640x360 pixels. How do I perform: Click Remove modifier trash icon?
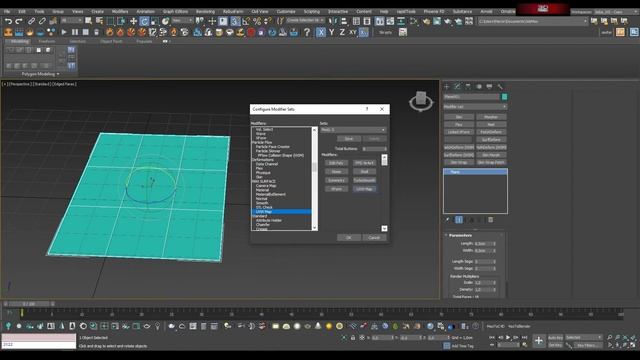click(491, 220)
